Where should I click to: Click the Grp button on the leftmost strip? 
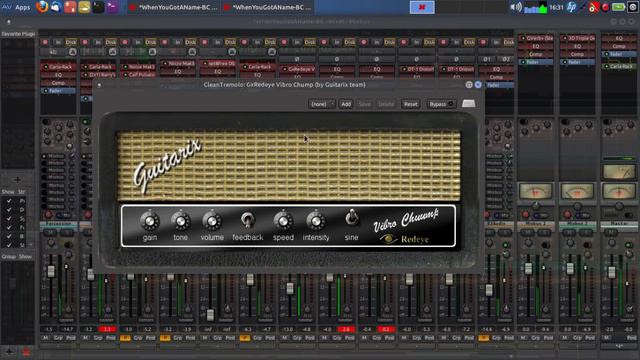coord(58,338)
